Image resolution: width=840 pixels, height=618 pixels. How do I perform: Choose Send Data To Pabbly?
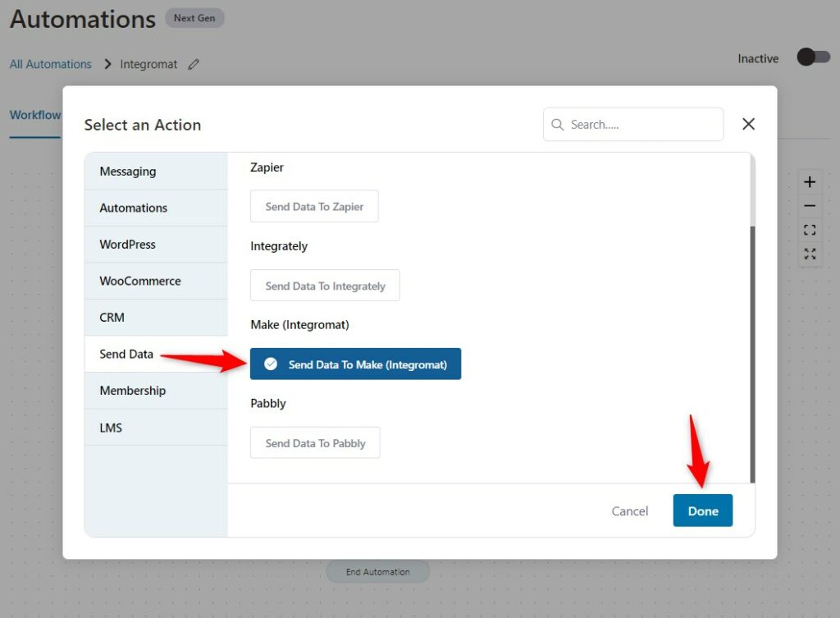[x=315, y=442]
